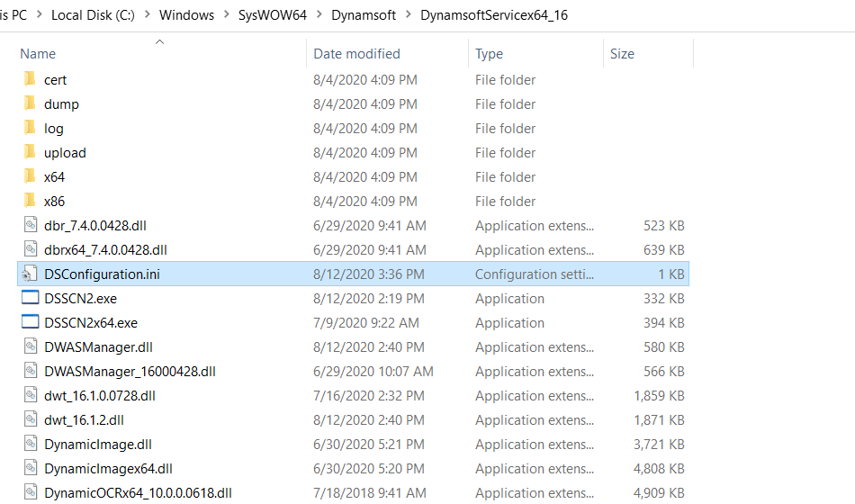Sort files by Name column header
Screen dimensions: 855x504
38,54
